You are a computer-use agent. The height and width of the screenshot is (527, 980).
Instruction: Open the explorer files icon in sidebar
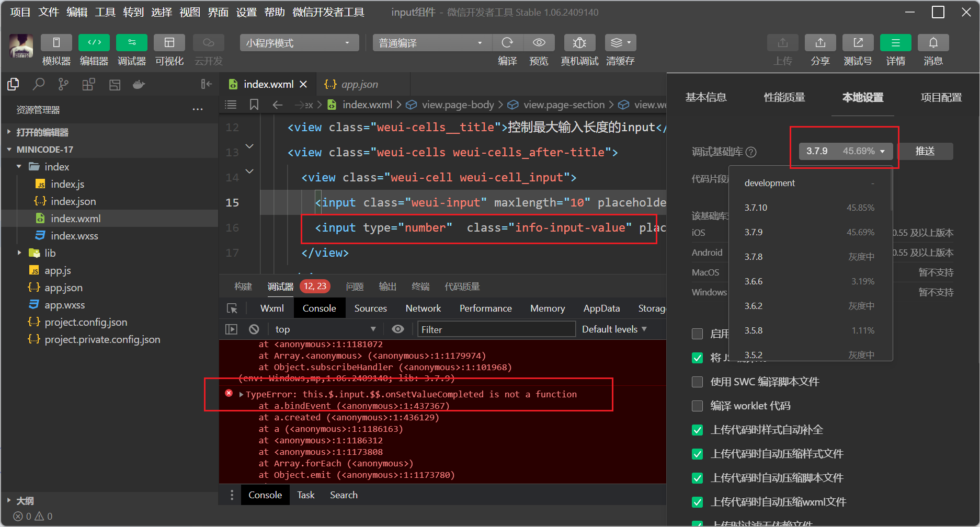tap(13, 84)
